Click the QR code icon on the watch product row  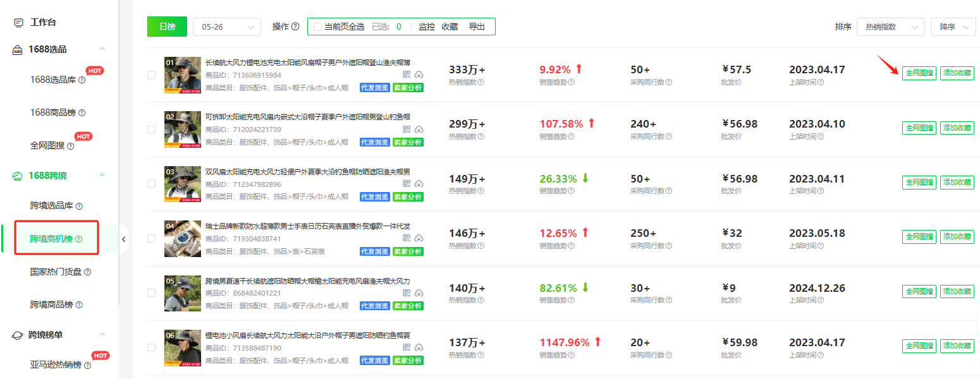coord(408,238)
